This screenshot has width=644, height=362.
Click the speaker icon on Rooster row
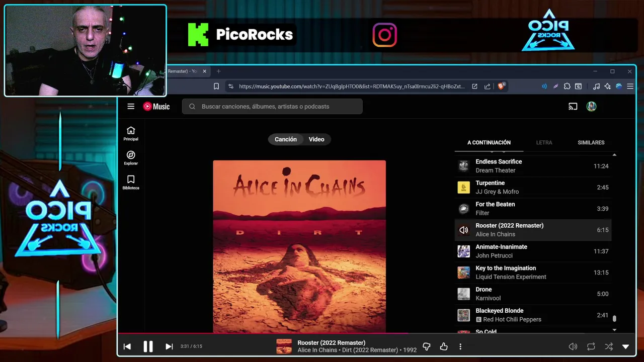[x=463, y=230]
